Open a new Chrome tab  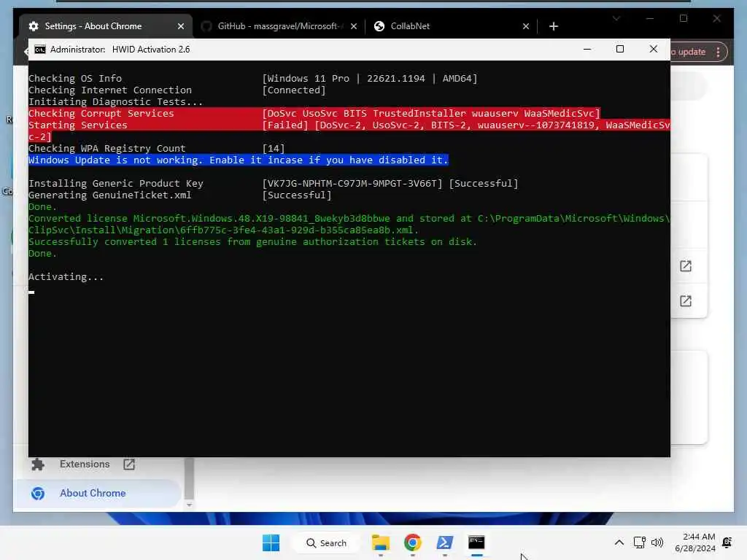tap(553, 26)
